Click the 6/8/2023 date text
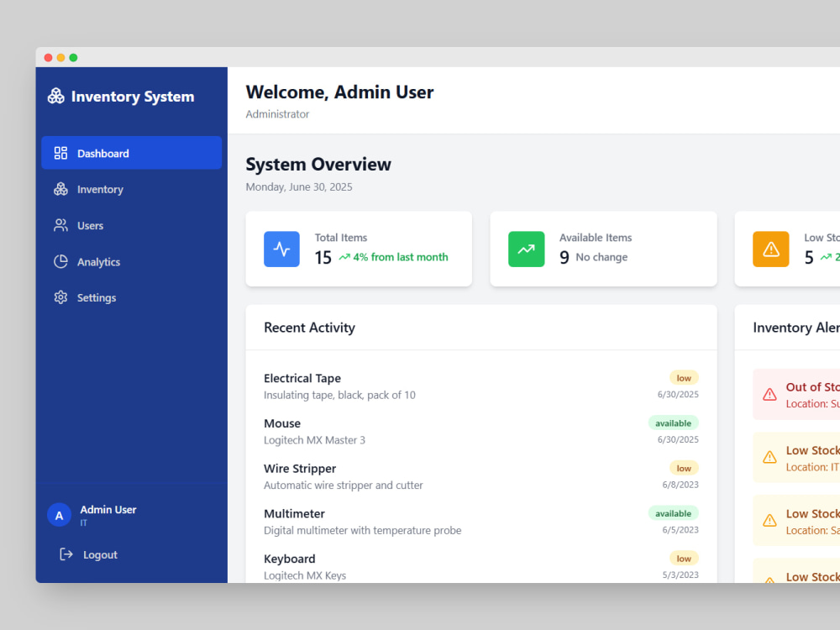The width and height of the screenshot is (840, 630). coord(680,485)
